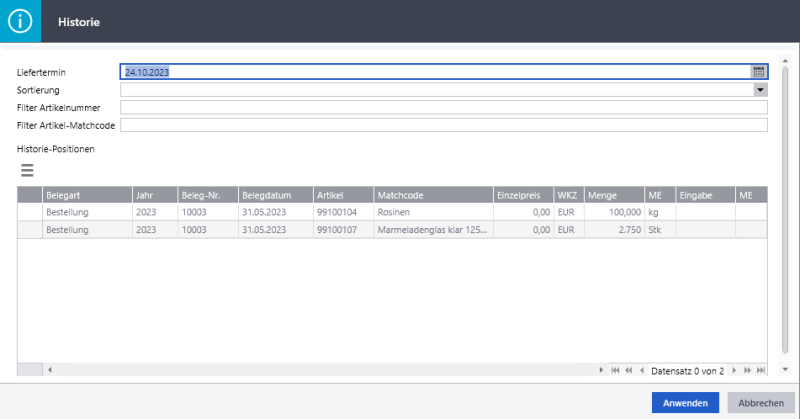Click the vertical scrollbar down arrow
Viewport: 800px width, 419px height.
(785, 369)
